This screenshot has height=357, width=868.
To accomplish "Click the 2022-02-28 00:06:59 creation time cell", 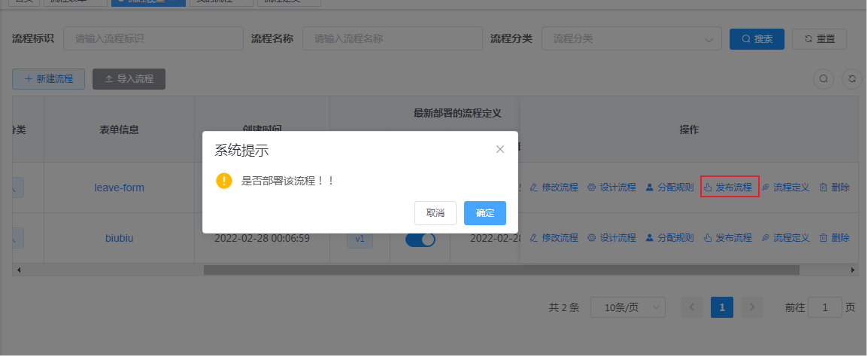I will pos(262,238).
